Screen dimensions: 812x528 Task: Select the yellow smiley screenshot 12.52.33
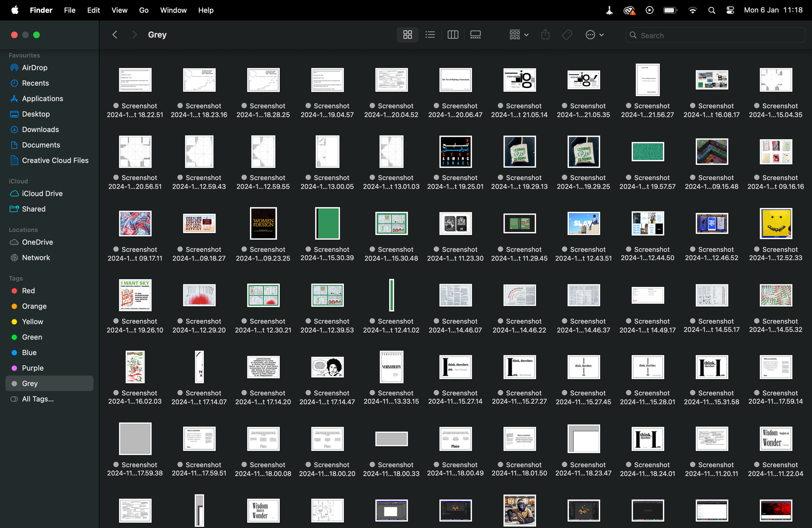(776, 223)
